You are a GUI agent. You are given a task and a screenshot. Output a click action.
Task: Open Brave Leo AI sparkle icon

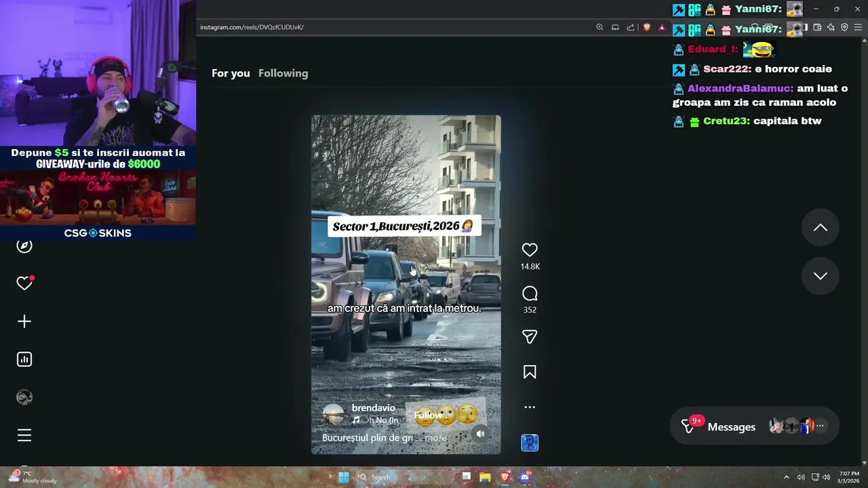coord(831,27)
